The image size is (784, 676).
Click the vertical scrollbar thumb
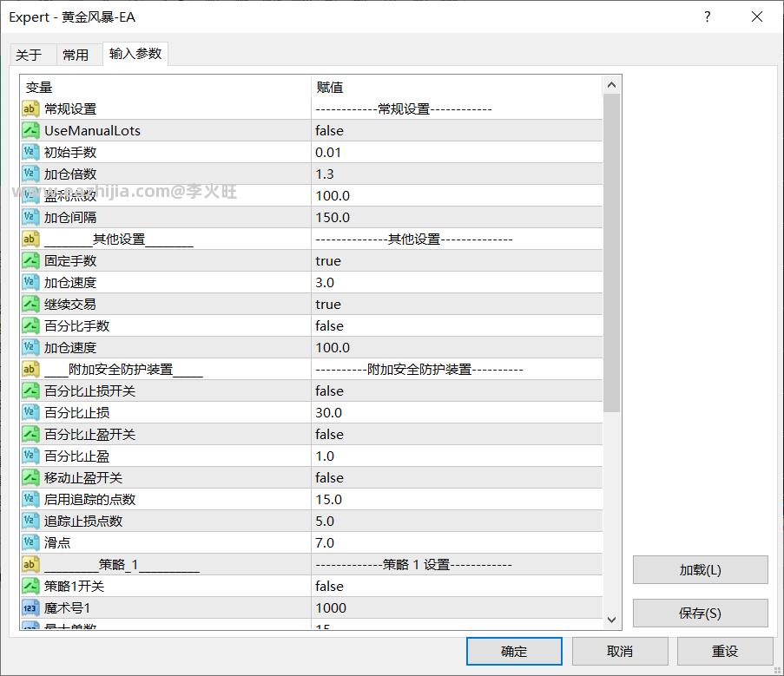click(x=611, y=253)
